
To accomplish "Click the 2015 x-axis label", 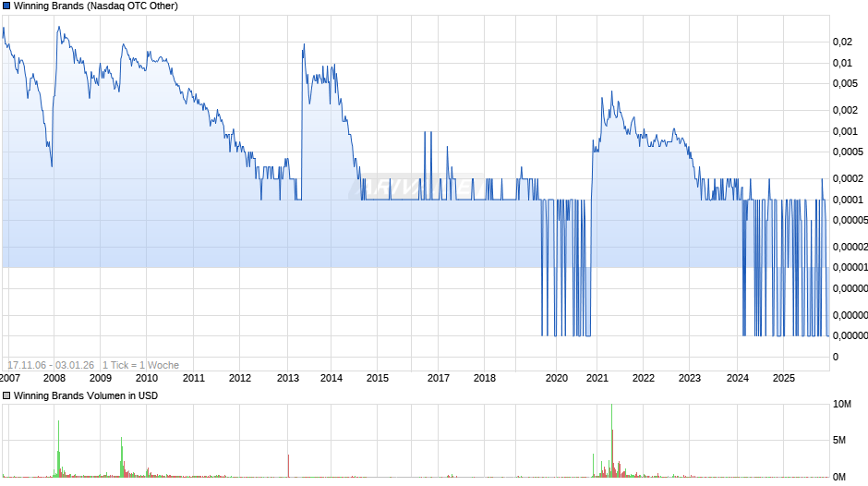I will point(378,378).
